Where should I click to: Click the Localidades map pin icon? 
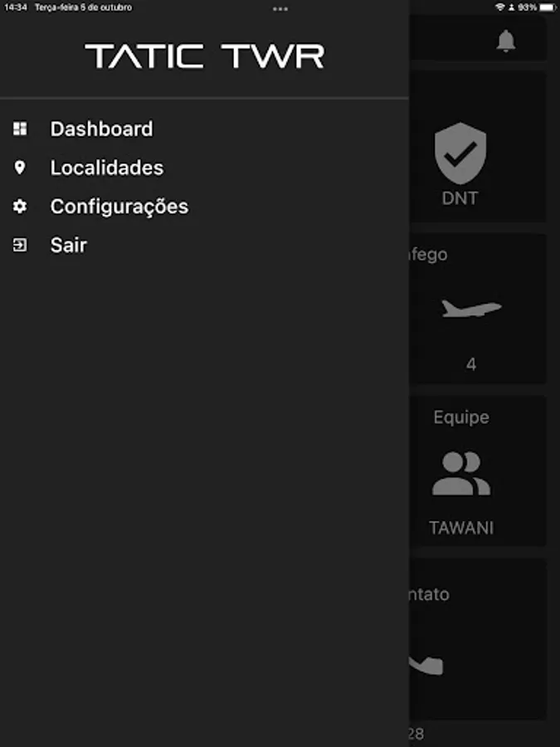coord(20,168)
